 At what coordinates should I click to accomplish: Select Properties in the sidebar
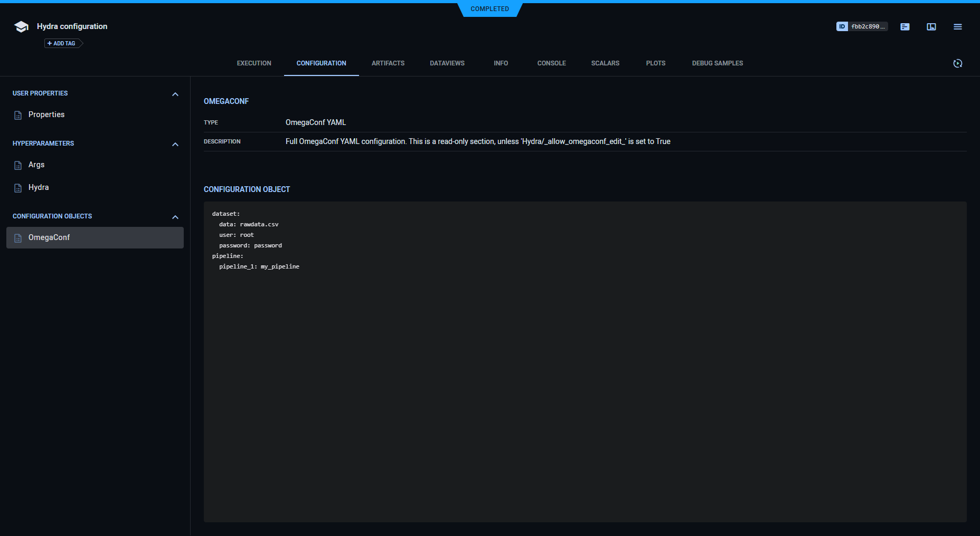tap(46, 114)
